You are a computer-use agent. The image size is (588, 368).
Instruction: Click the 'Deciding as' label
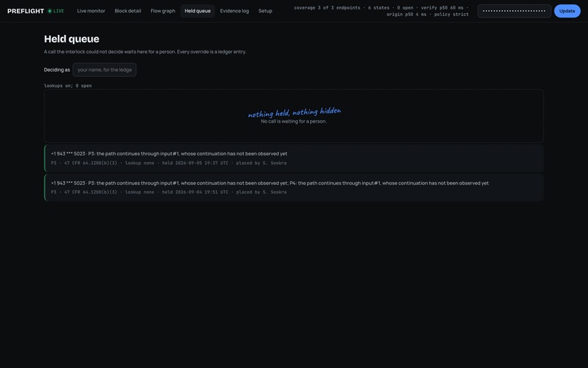pos(57,70)
